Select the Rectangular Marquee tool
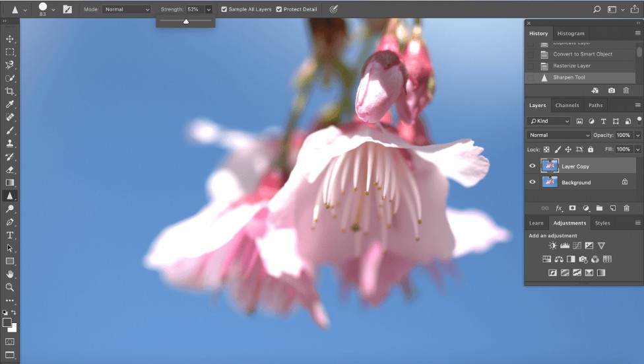The width and height of the screenshot is (644, 364). point(10,52)
